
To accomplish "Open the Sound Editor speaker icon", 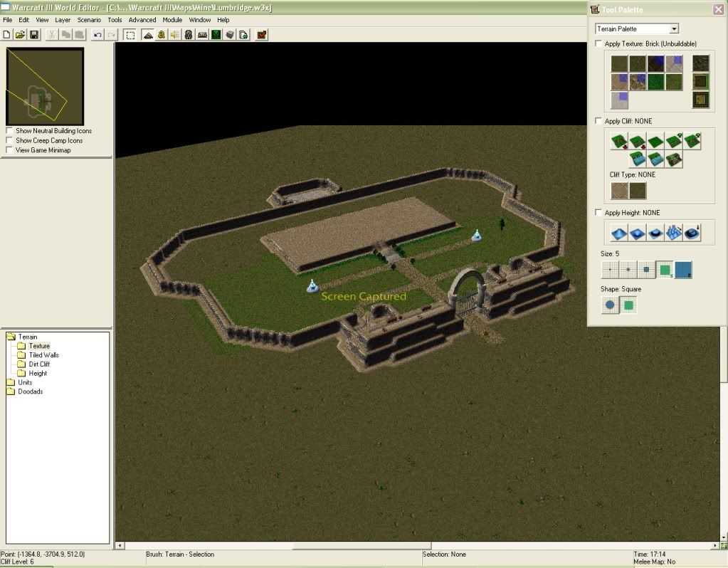I will pos(175,35).
